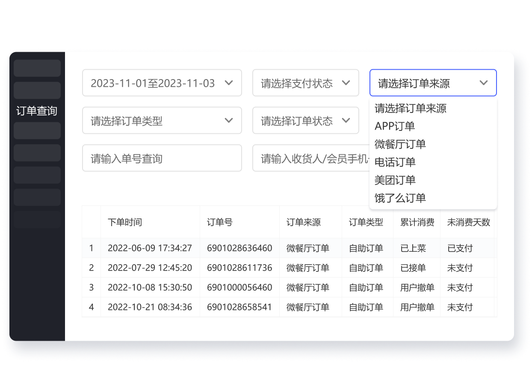Choose 美团订单 in the open dropdown

coord(395,180)
